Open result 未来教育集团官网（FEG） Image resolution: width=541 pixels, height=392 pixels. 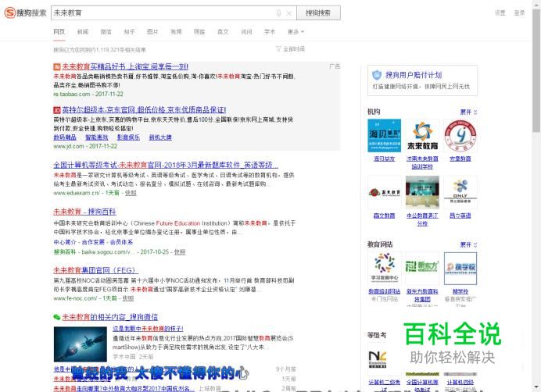pos(96,270)
